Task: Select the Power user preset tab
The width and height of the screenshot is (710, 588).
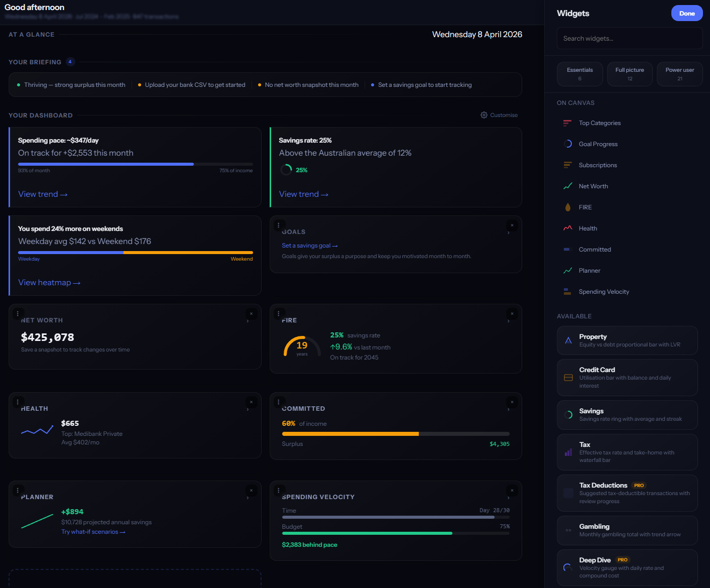Action: point(679,74)
